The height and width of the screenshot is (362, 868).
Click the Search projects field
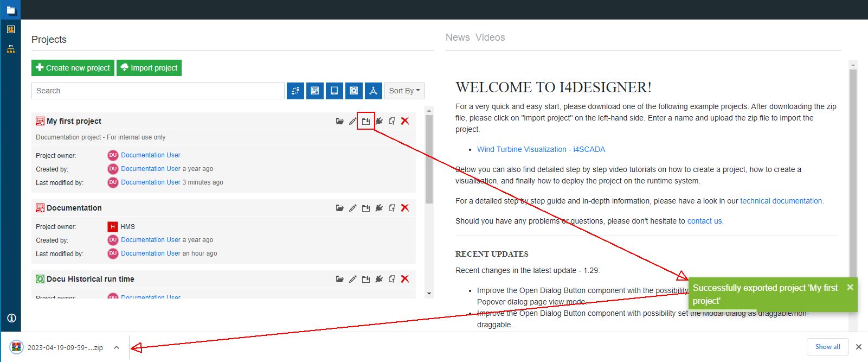click(158, 91)
